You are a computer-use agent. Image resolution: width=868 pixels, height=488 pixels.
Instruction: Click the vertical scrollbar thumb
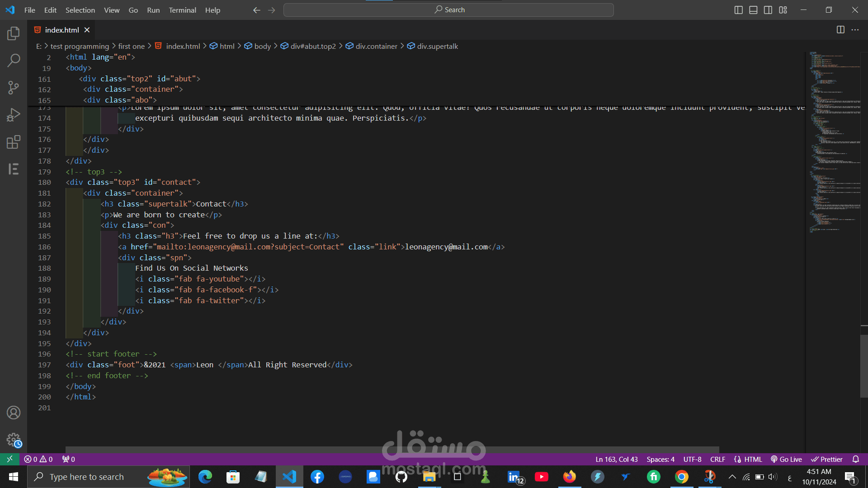point(864,366)
